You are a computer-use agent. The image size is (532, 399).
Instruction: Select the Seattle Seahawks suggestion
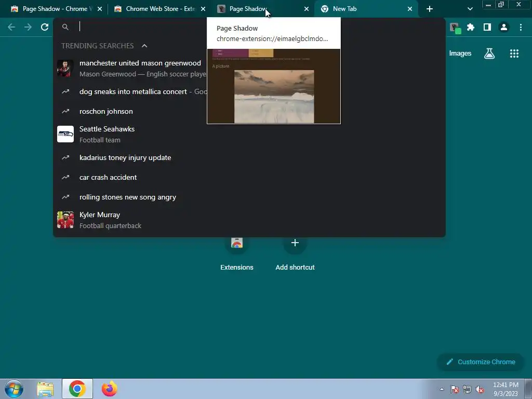(x=249, y=135)
